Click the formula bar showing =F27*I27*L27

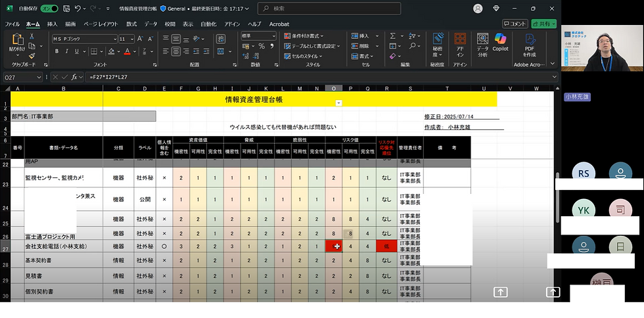321,77
